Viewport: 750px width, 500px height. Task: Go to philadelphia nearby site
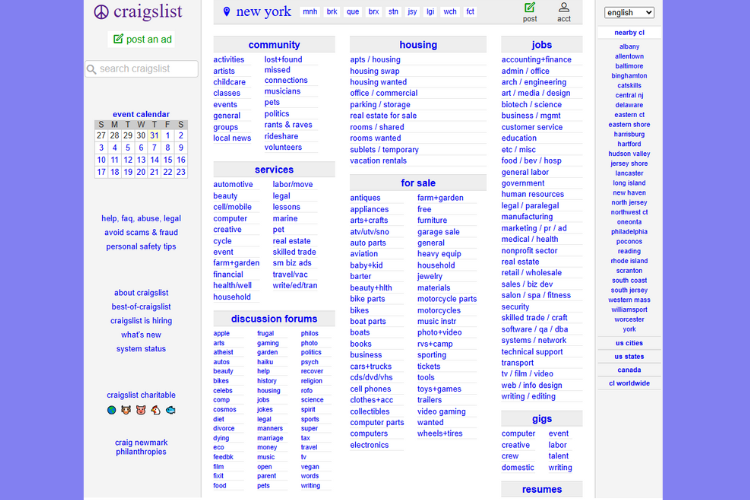(629, 232)
